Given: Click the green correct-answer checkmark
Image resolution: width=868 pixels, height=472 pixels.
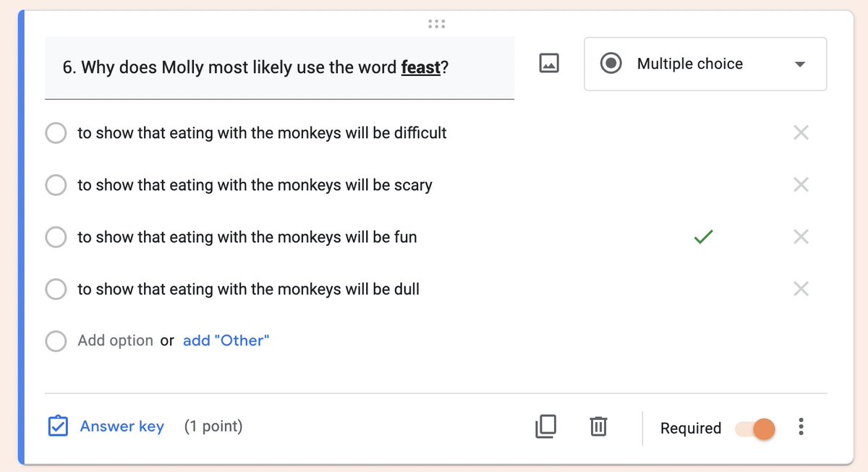Looking at the screenshot, I should tap(703, 236).
